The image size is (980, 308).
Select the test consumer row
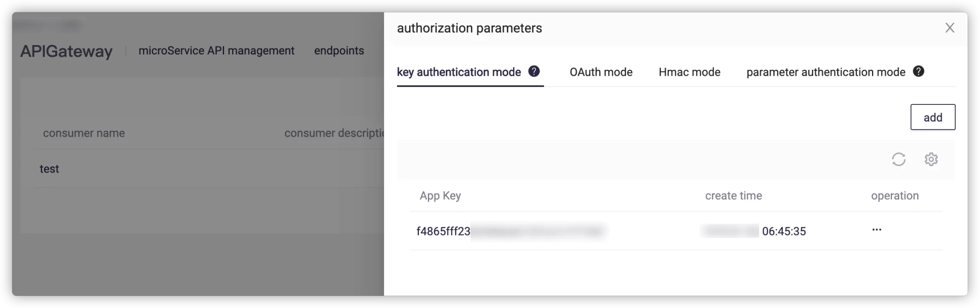(49, 169)
